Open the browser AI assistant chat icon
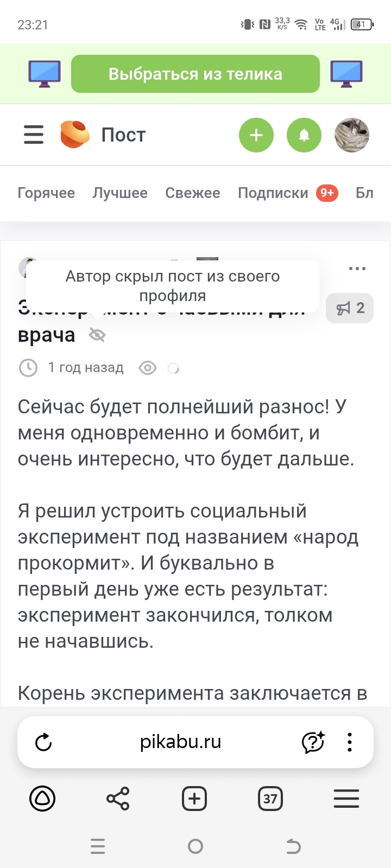391x868 pixels. click(x=313, y=742)
